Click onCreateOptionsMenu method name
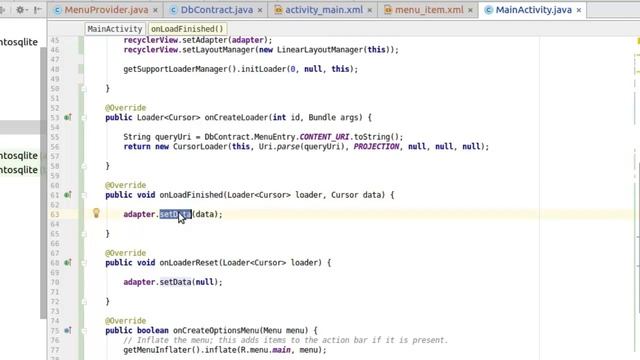Viewport: 640px width, 360px height. pyautogui.click(x=216, y=330)
